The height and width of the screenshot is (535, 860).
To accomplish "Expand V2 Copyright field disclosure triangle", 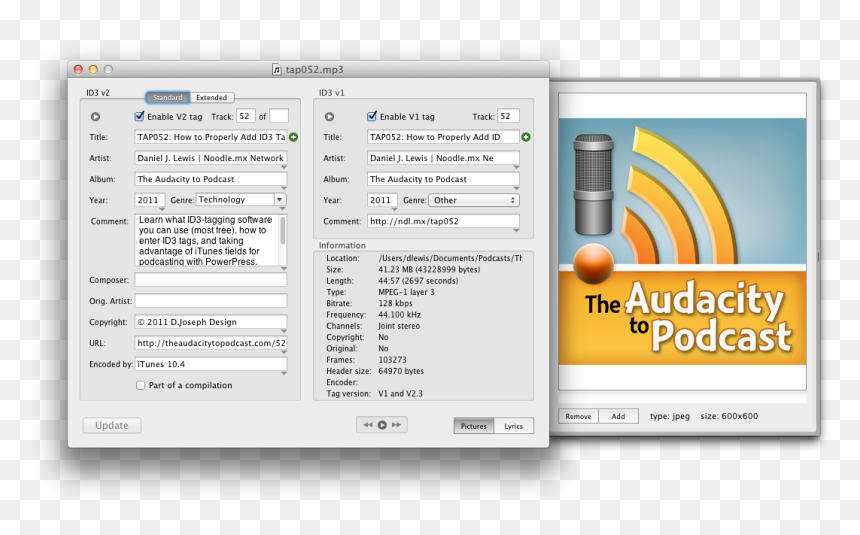I will pos(284,331).
